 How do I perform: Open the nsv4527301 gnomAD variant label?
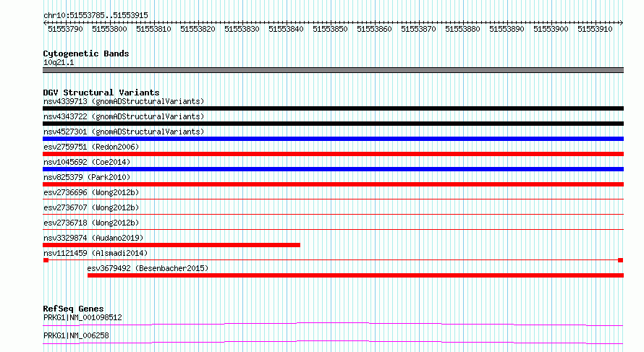tap(124, 132)
